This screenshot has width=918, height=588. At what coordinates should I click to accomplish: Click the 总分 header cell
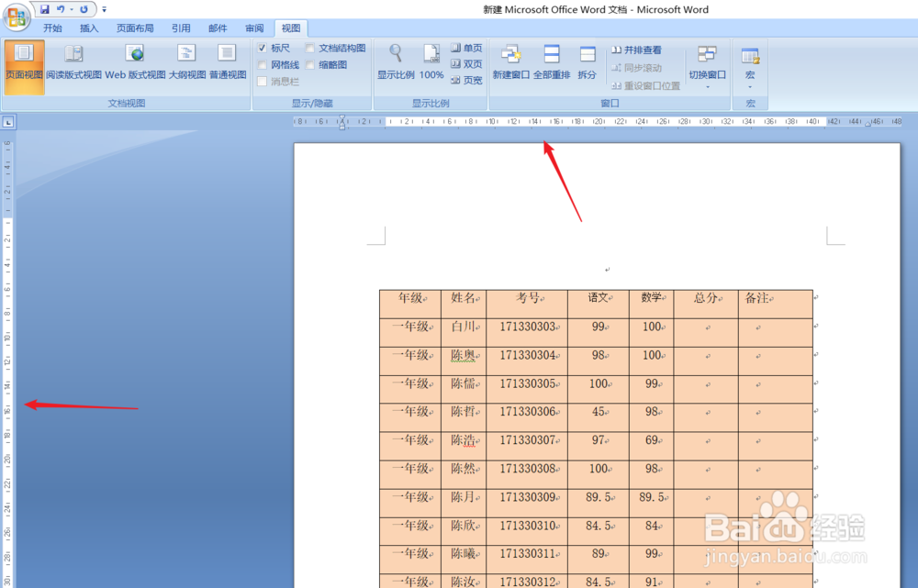(x=706, y=304)
